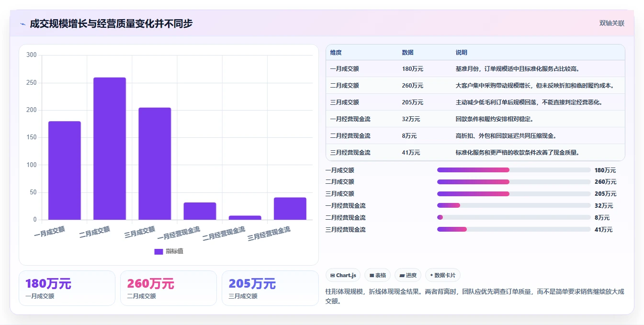Select the 表格 tag chip

pos(378,275)
